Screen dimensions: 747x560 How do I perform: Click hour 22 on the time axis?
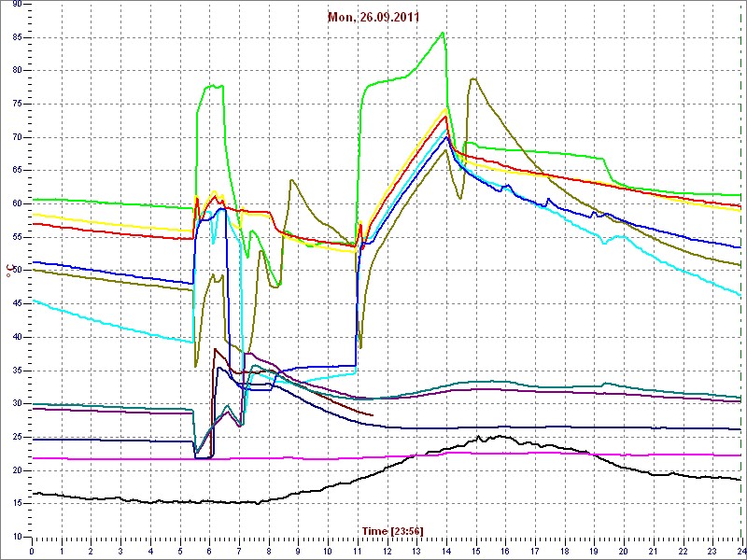(683, 551)
